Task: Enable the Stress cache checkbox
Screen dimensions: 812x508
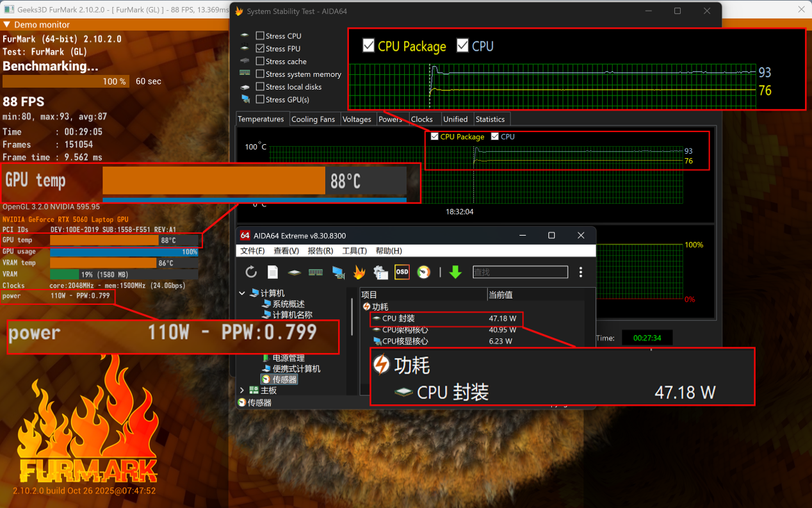Action: 260,61
